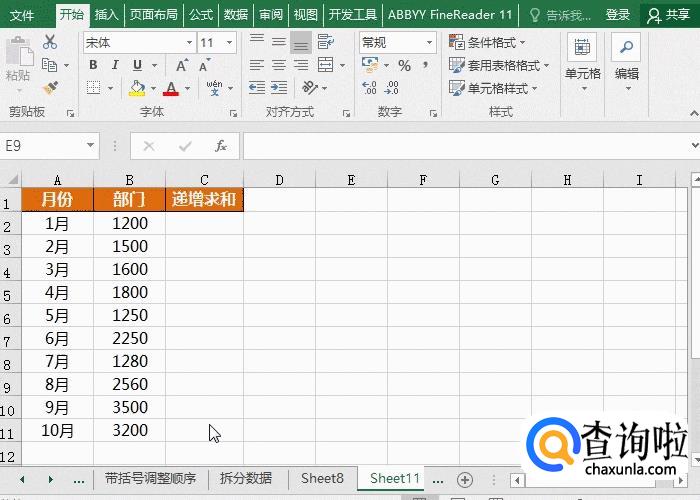
Task: Click the Cut scissors icon
Action: point(50,42)
